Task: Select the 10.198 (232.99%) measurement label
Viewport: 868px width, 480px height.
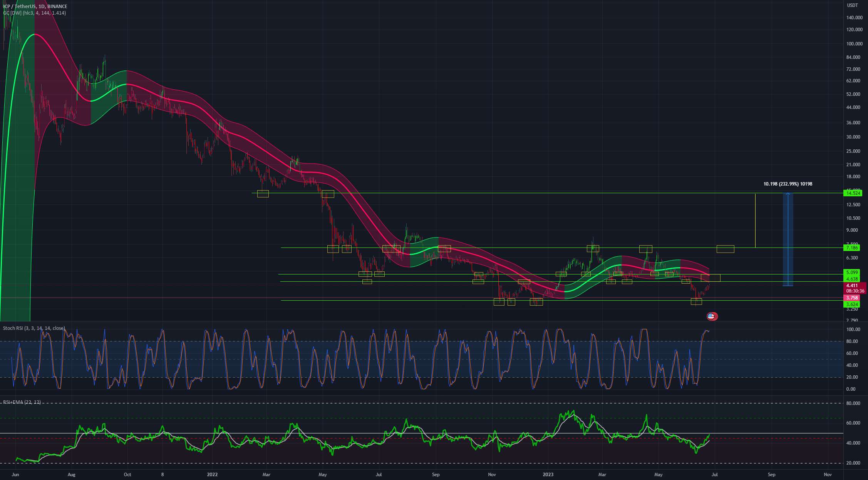Action: coord(788,184)
